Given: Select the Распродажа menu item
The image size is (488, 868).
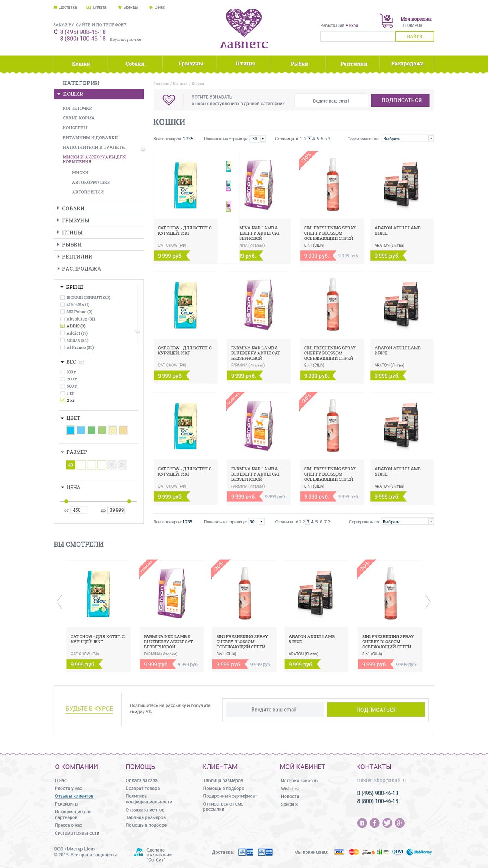Looking at the screenshot, I should click(407, 64).
